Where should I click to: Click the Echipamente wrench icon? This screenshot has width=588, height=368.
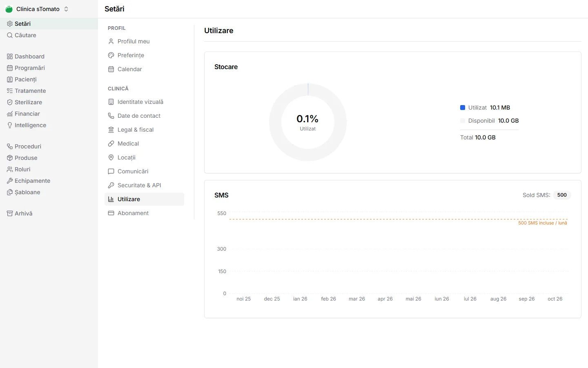point(10,181)
